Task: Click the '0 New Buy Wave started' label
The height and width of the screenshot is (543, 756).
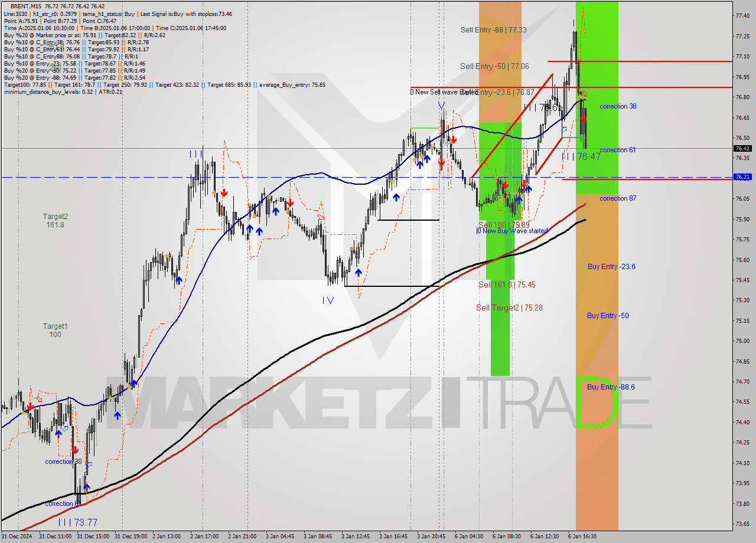Action: [511, 231]
